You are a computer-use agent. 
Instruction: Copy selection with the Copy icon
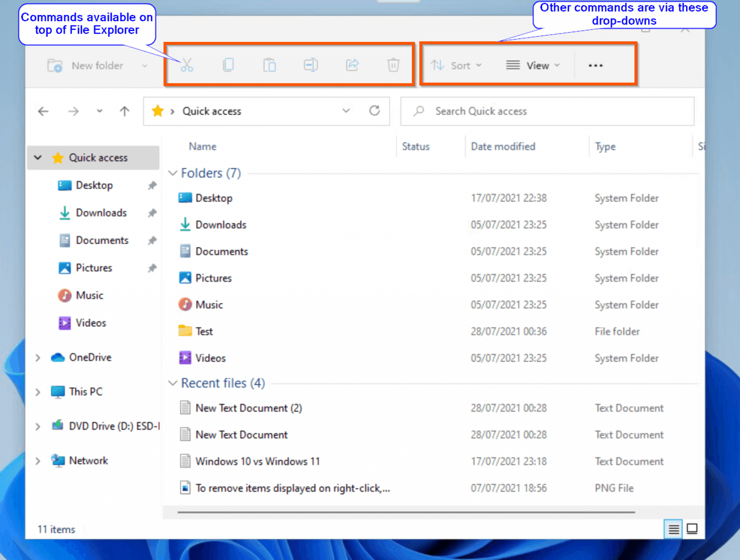228,65
